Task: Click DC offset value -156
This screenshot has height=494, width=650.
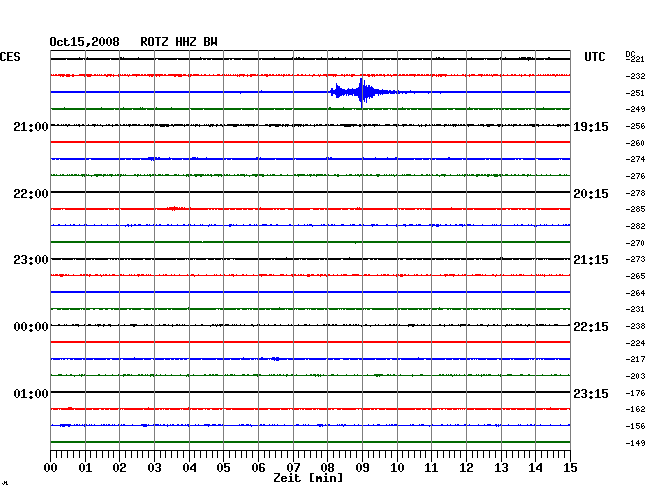Action: [635, 426]
